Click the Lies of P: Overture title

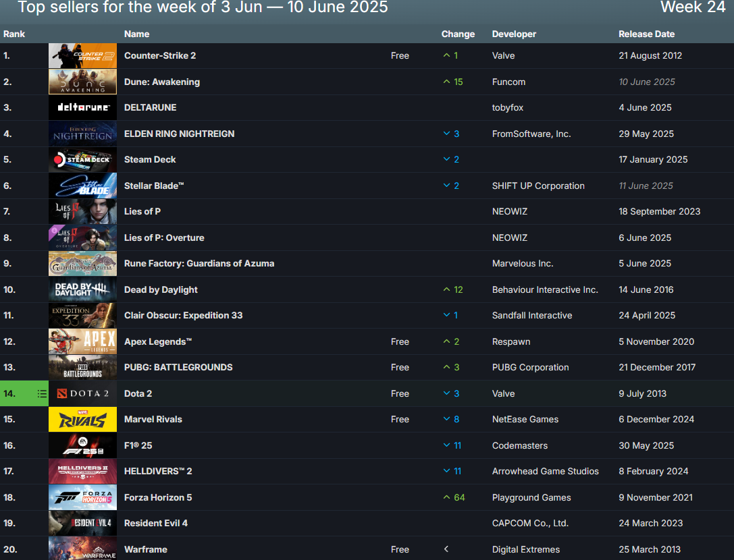point(164,237)
